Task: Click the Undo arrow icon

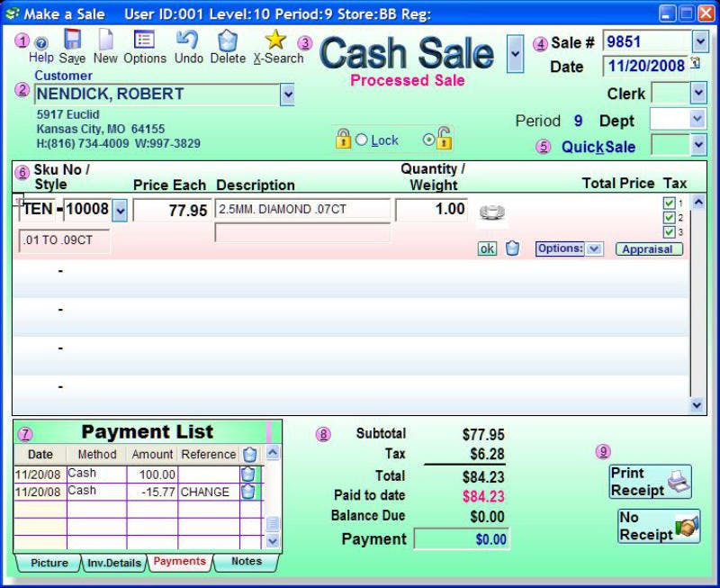Action: [x=187, y=39]
